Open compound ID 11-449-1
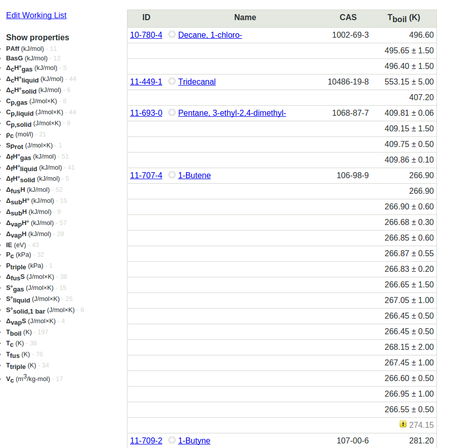 click(146, 82)
